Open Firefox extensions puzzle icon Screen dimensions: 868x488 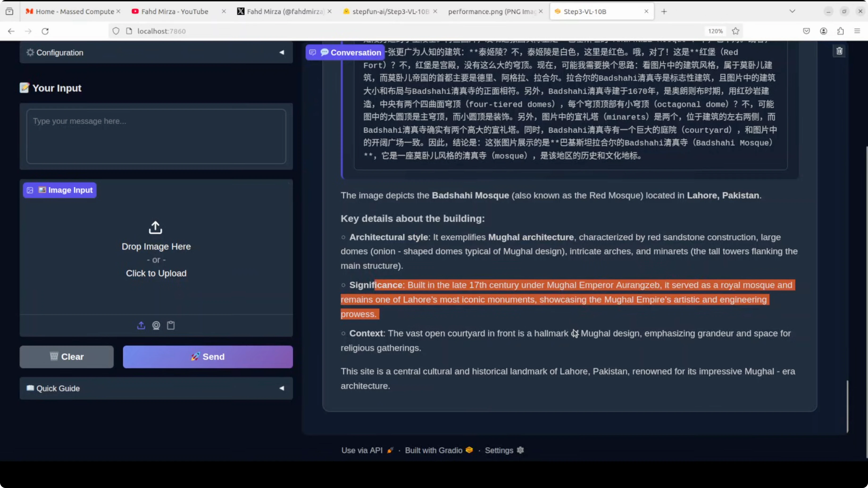840,31
